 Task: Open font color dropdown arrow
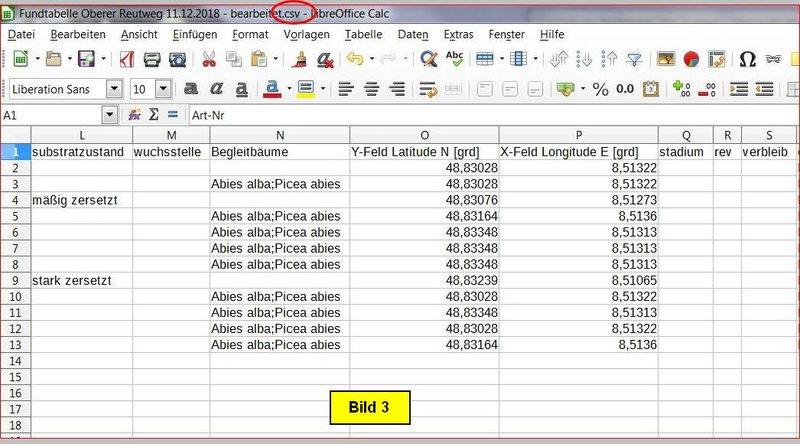coord(289,89)
